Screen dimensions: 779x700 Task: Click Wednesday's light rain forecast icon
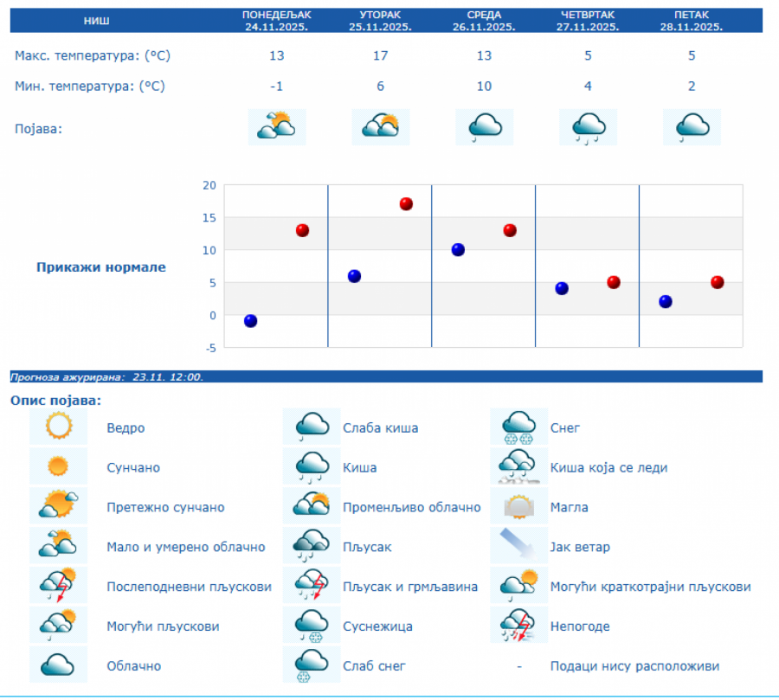click(484, 127)
